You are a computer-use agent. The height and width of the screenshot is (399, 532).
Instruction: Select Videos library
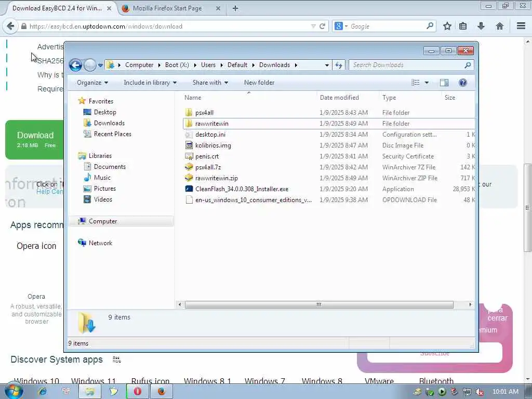point(98,199)
